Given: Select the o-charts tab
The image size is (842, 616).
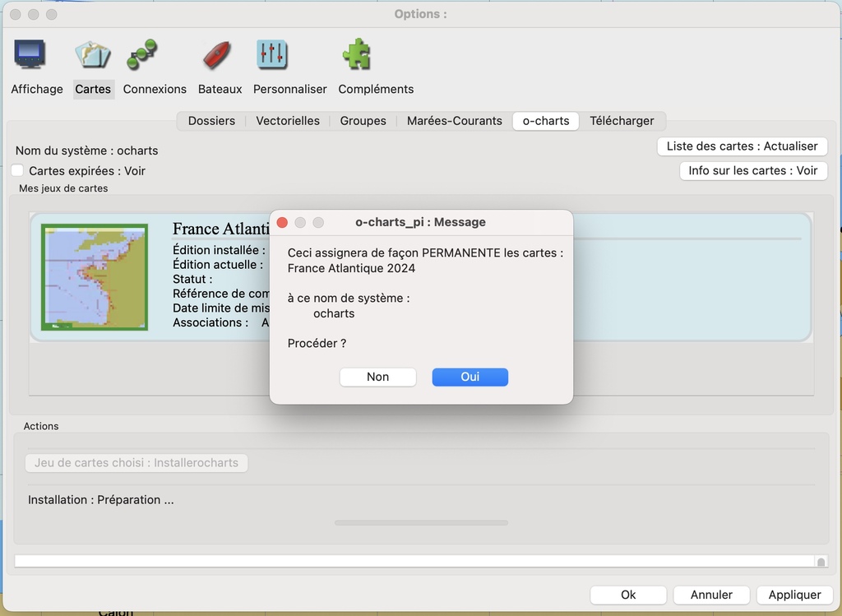Looking at the screenshot, I should coord(546,121).
